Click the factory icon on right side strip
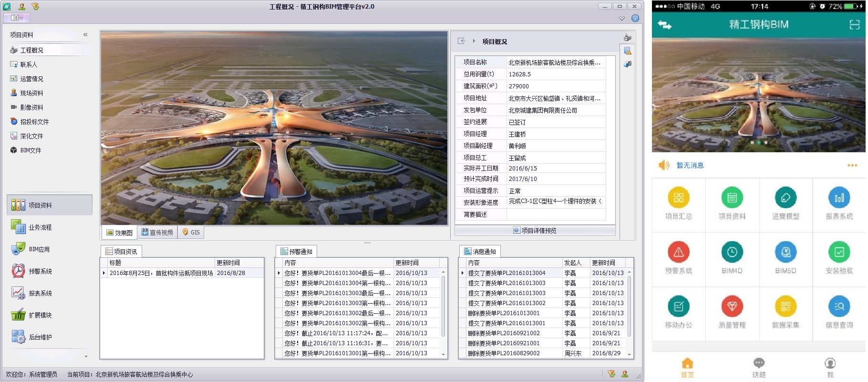Viewport: 868px width, 382px height. pyautogui.click(x=628, y=38)
